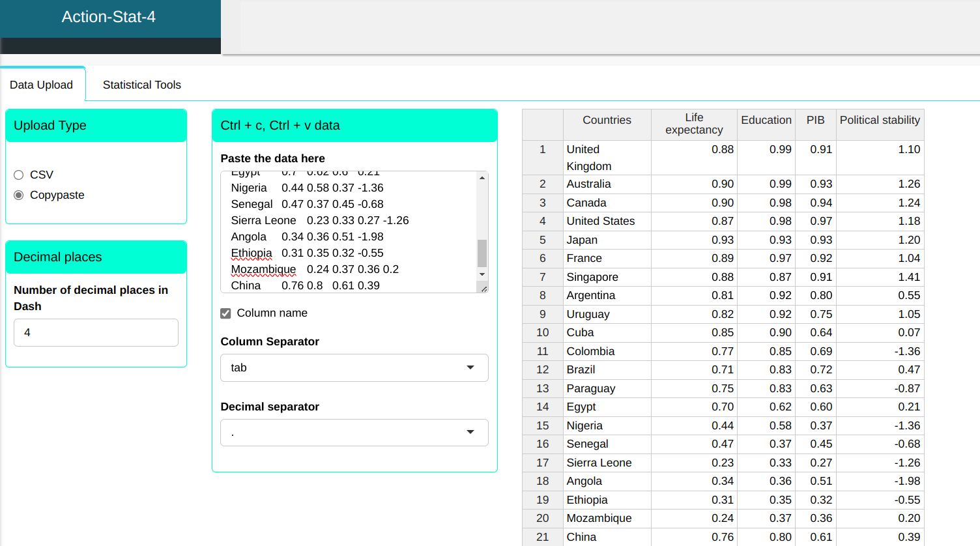Click the Column Separator dropdown caret
Viewport: 980px width, 546px height.
pos(470,367)
